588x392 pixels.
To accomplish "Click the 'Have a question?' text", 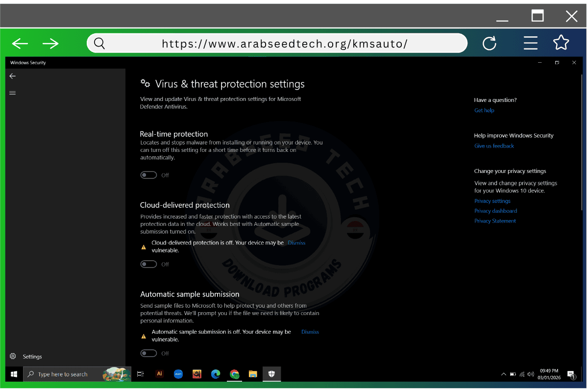I will 495,100.
